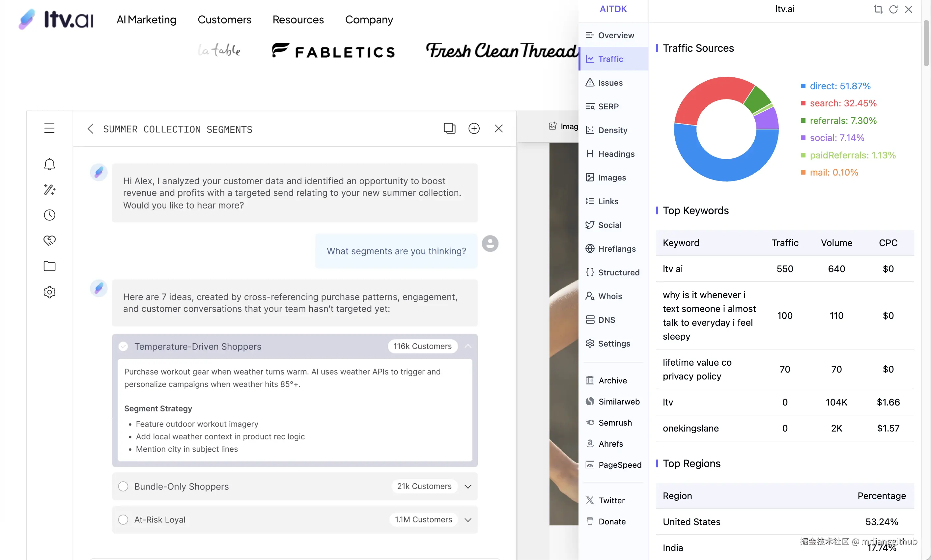The width and height of the screenshot is (931, 560).
Task: Select the At-Risk Loyal radio button
Action: (123, 519)
